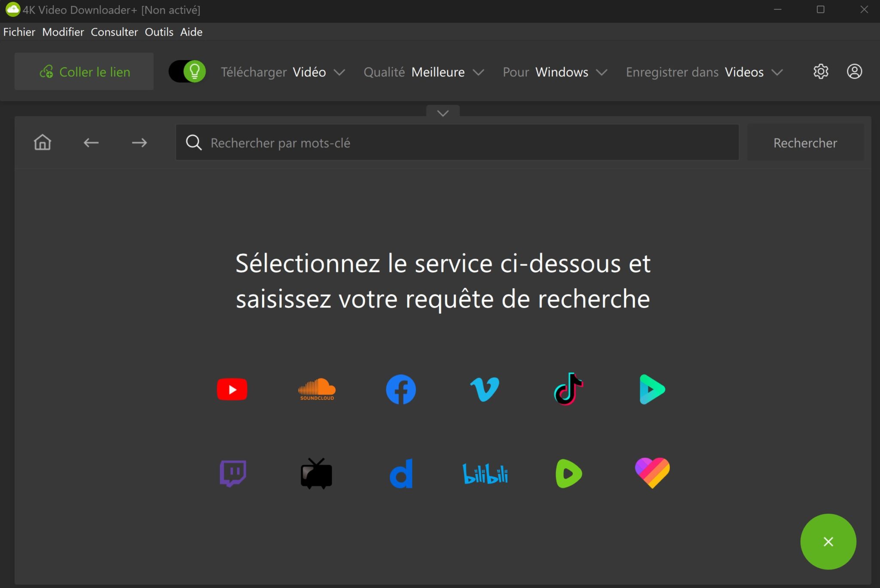Navigate back with the left arrow

(91, 143)
